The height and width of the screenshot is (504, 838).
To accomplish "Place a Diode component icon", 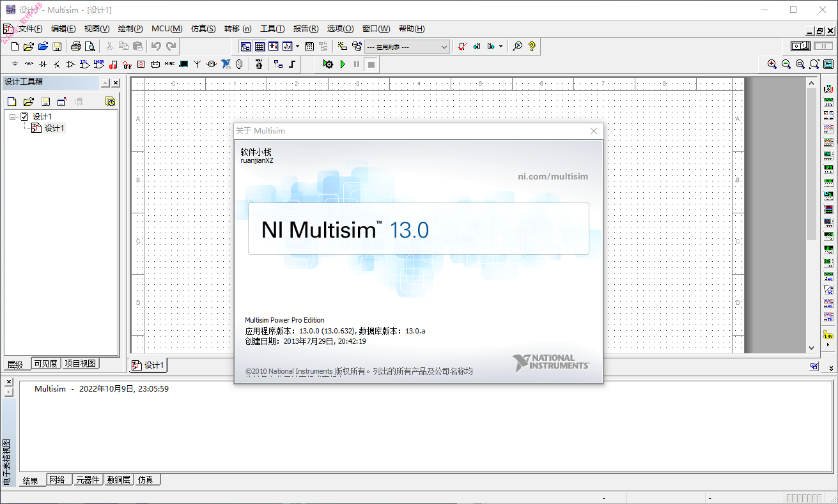I will click(43, 64).
